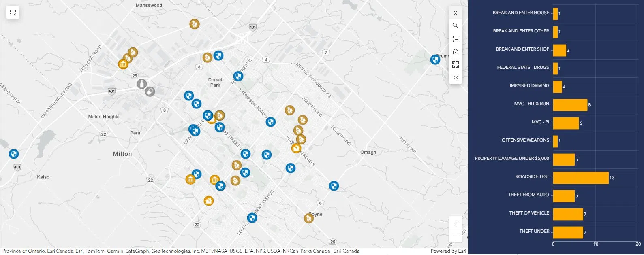Click the Powered by Esri link
The height and width of the screenshot is (255, 644).
click(448, 251)
